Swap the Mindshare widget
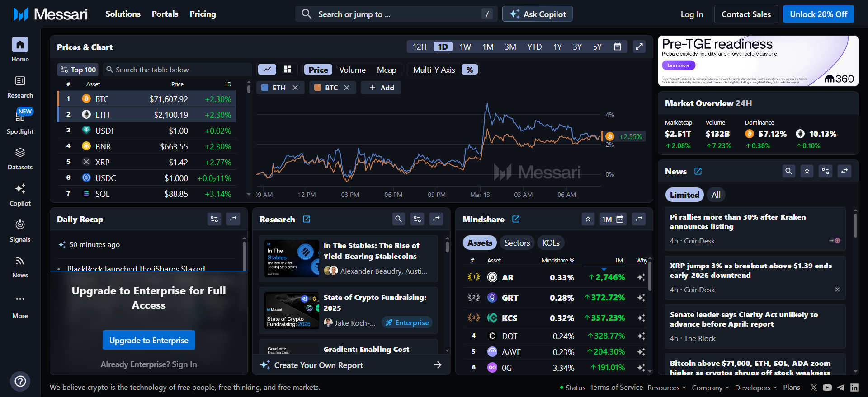 tap(639, 219)
